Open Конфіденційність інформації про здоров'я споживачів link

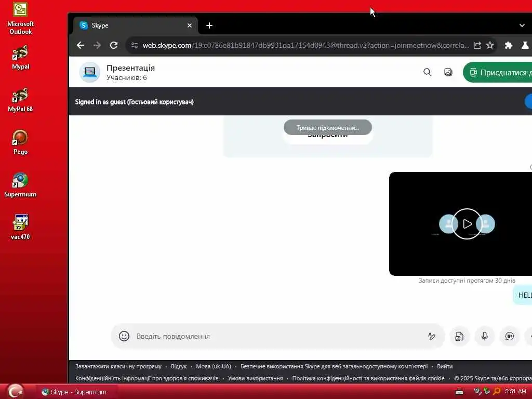[147, 378]
